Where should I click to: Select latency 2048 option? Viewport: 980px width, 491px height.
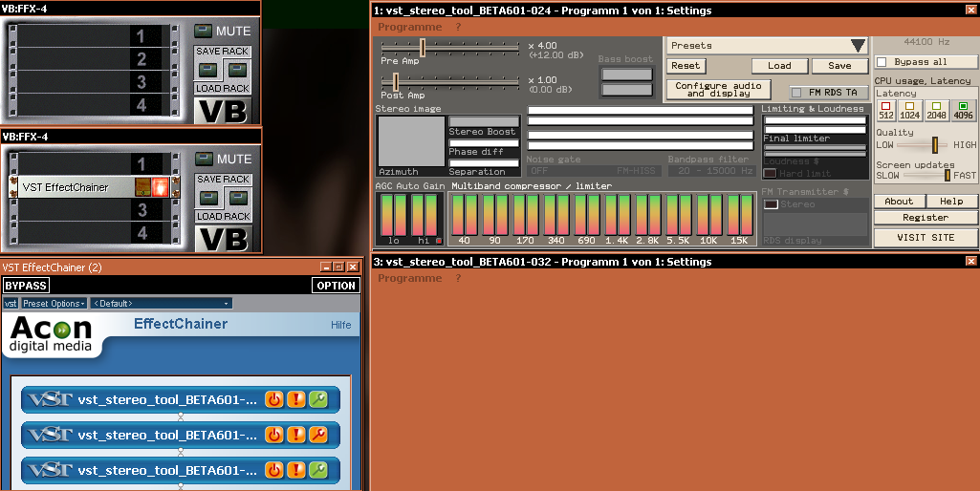[x=936, y=111]
